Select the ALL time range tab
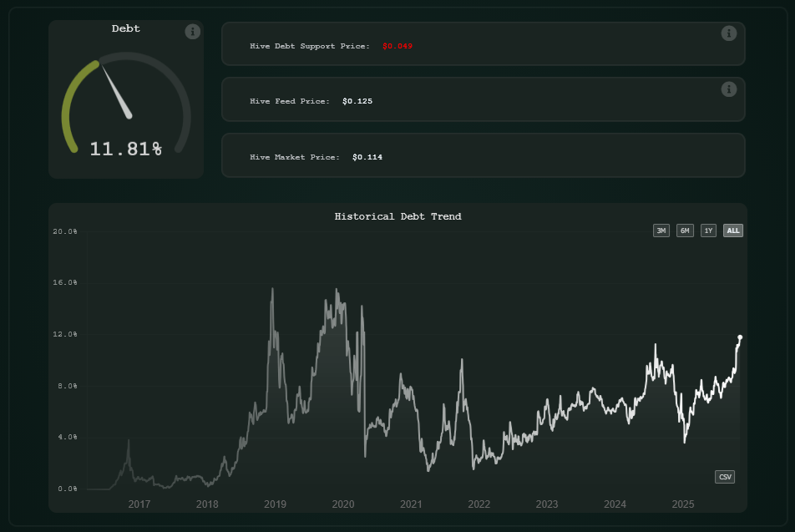The image size is (795, 532). coord(732,231)
